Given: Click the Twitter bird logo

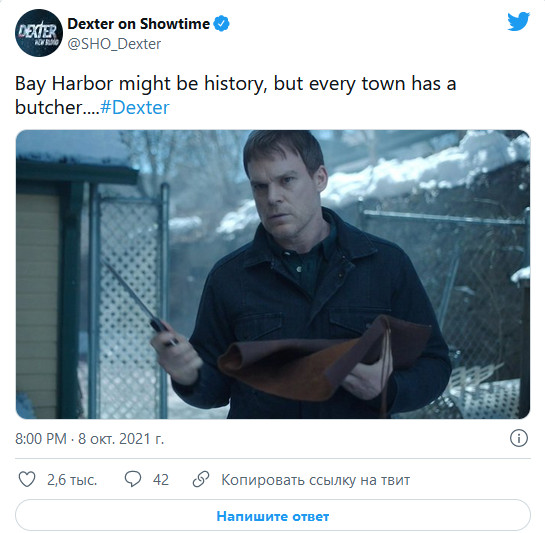Looking at the screenshot, I should pyautogui.click(x=518, y=21).
